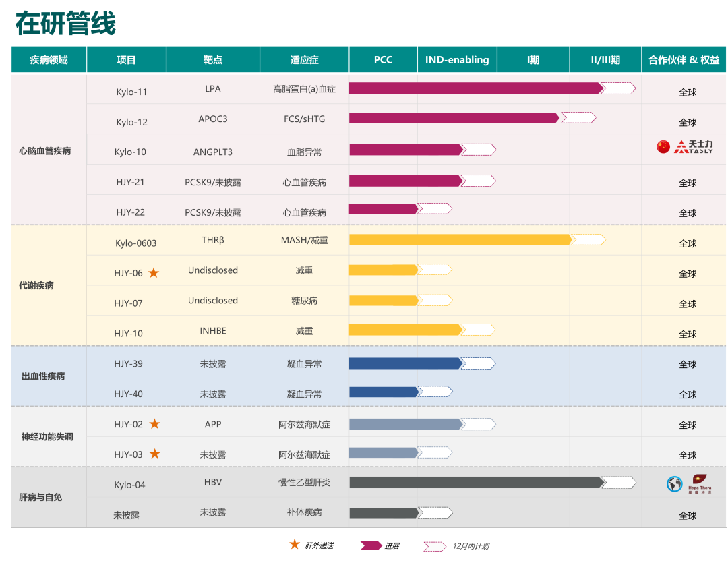Click the dashed white arrow in the legend
The height and width of the screenshot is (561, 728).
click(434, 546)
